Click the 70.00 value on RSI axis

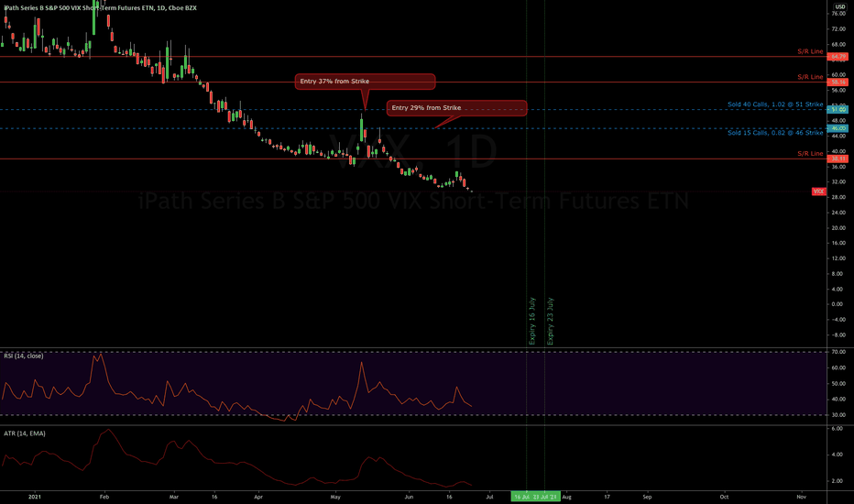[x=838, y=352]
